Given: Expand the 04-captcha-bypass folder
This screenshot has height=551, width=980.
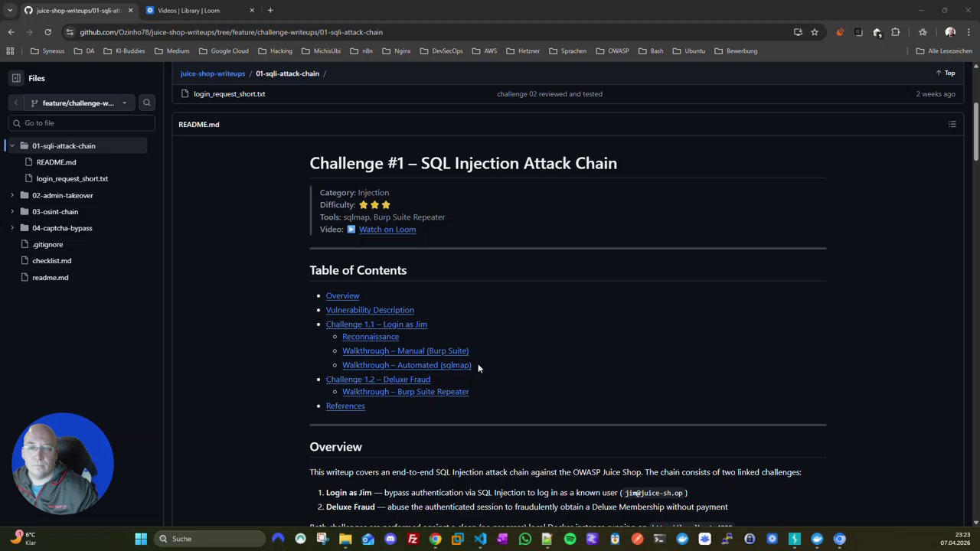Looking at the screenshot, I should [12, 228].
